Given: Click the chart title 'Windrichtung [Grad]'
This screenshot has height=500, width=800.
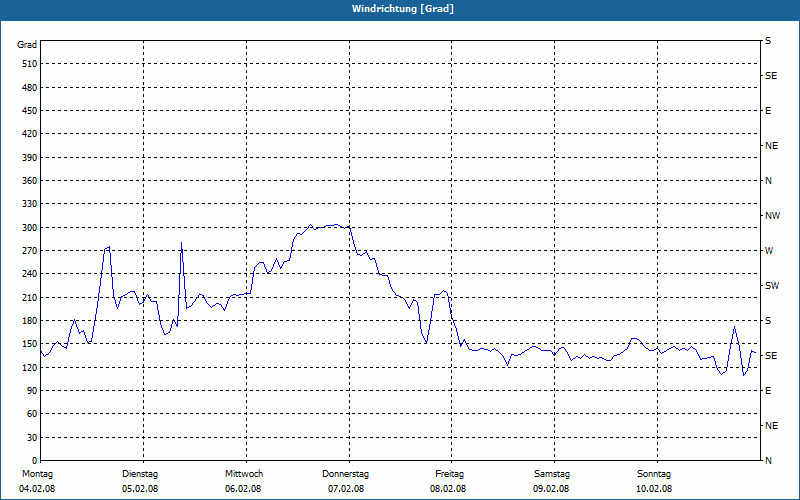Looking at the screenshot, I should [403, 9].
